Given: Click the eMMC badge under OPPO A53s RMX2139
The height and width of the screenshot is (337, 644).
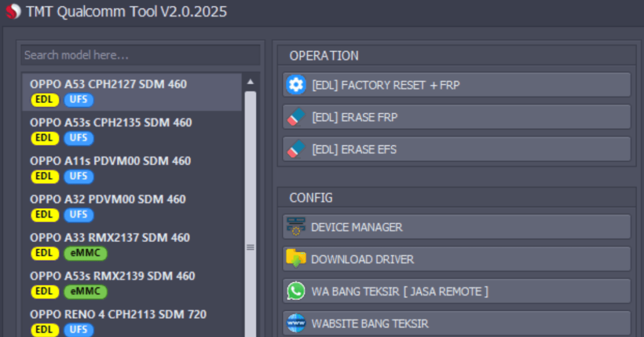Looking at the screenshot, I should (x=86, y=292).
